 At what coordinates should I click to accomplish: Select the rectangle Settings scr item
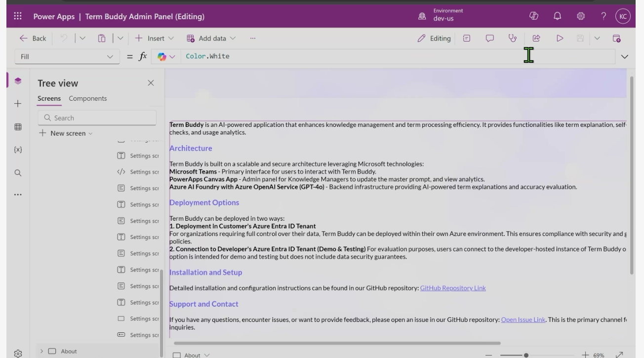click(x=137, y=318)
